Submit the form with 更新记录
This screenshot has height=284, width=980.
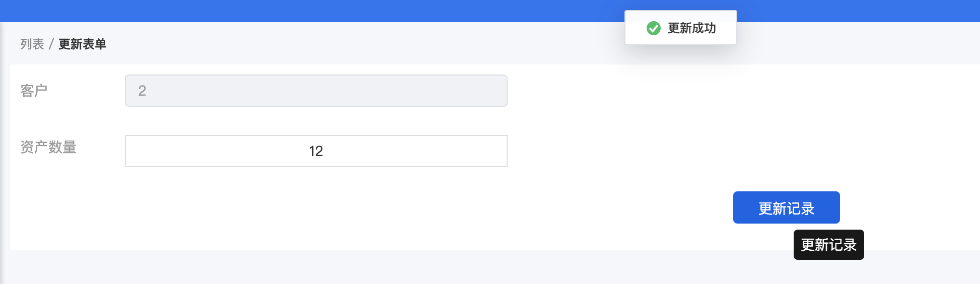tap(787, 207)
